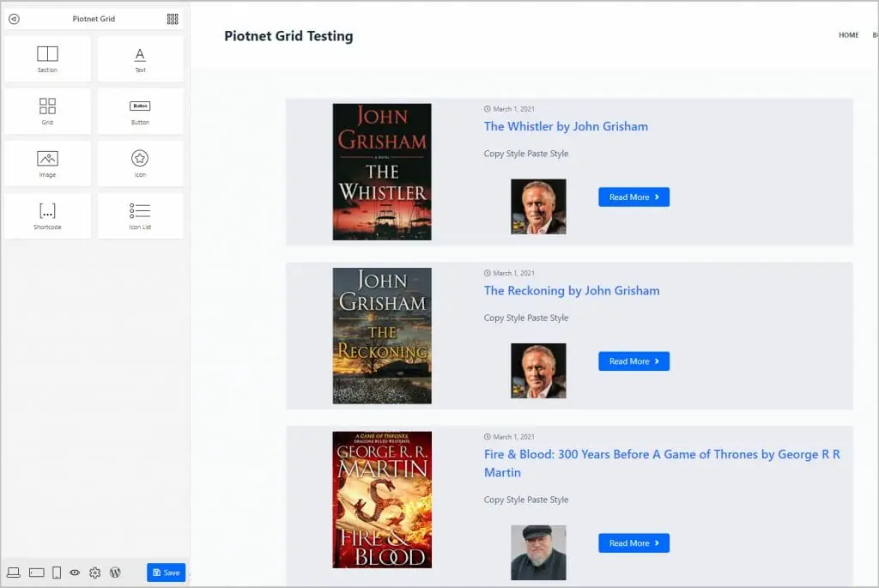Viewport: 879px width, 588px height.
Task: Select the Grid widget
Action: (x=47, y=110)
